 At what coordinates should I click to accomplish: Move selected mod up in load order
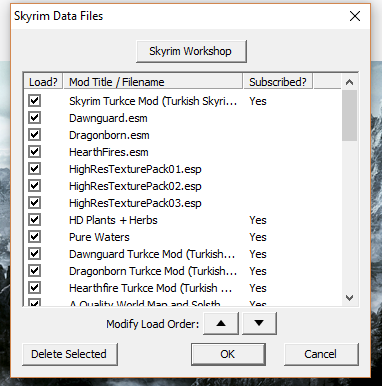point(221,323)
